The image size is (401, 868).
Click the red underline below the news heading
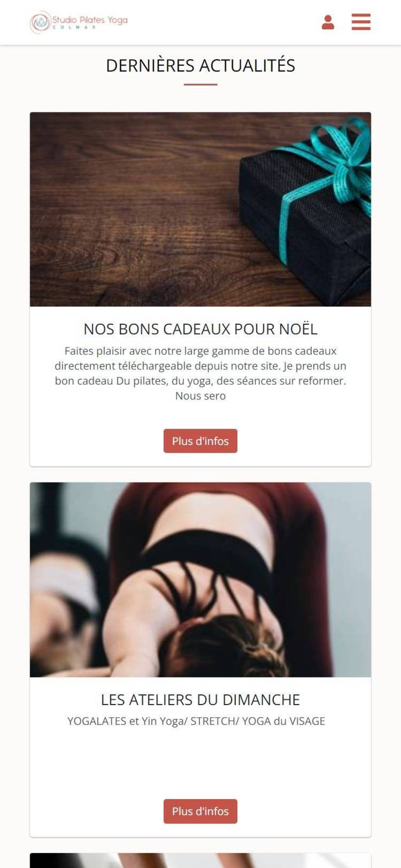click(200, 84)
